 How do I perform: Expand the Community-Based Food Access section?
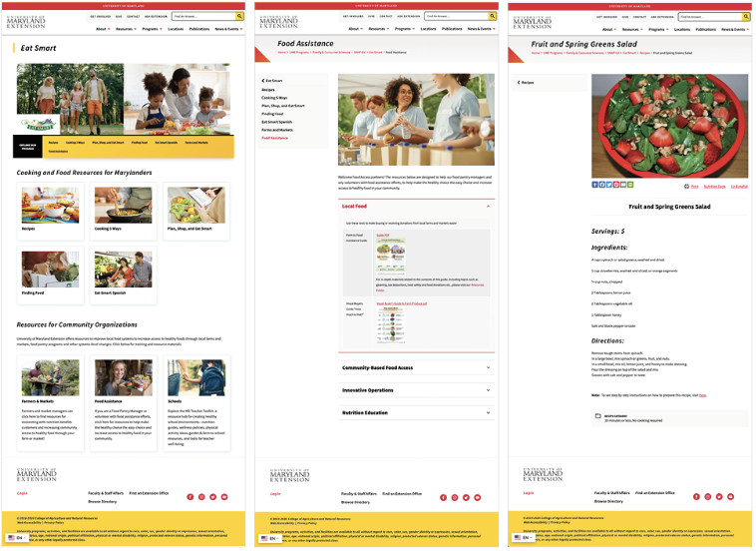point(417,368)
